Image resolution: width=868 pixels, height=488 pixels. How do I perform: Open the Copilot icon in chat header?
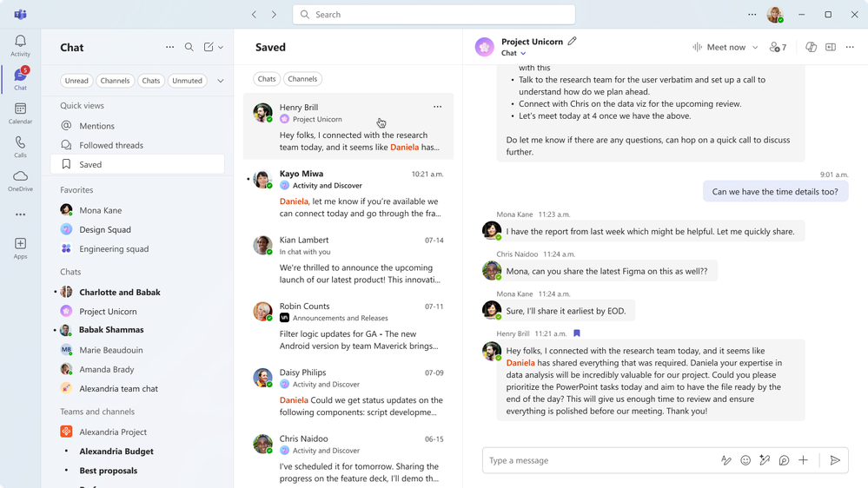811,47
